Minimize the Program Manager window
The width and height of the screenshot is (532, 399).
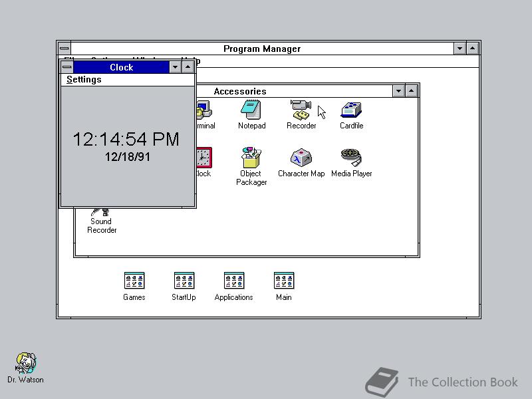[x=460, y=49]
